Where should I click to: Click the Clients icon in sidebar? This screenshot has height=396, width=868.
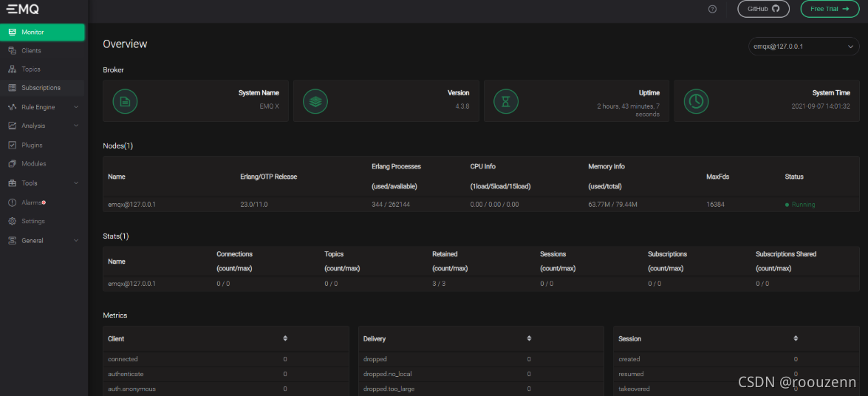[x=12, y=50]
